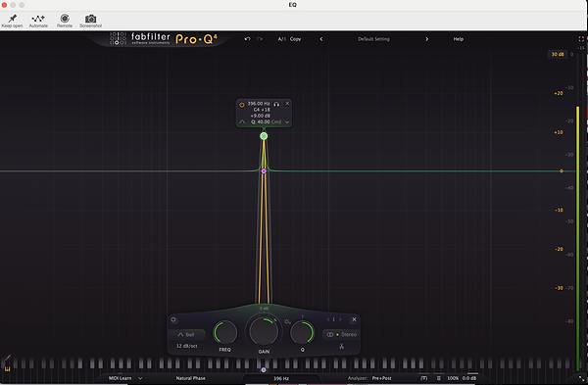
Task: Open the Bell filter shape dropdown
Action: point(186,334)
